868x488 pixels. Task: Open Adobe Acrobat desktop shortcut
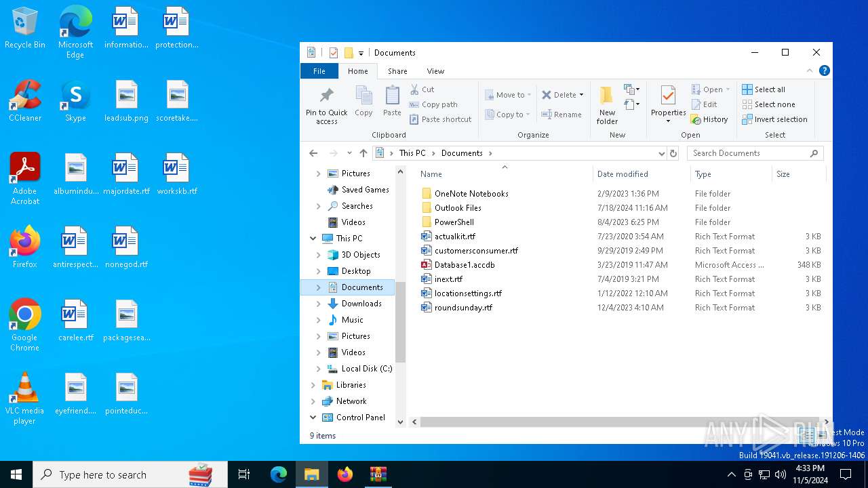tap(25, 179)
